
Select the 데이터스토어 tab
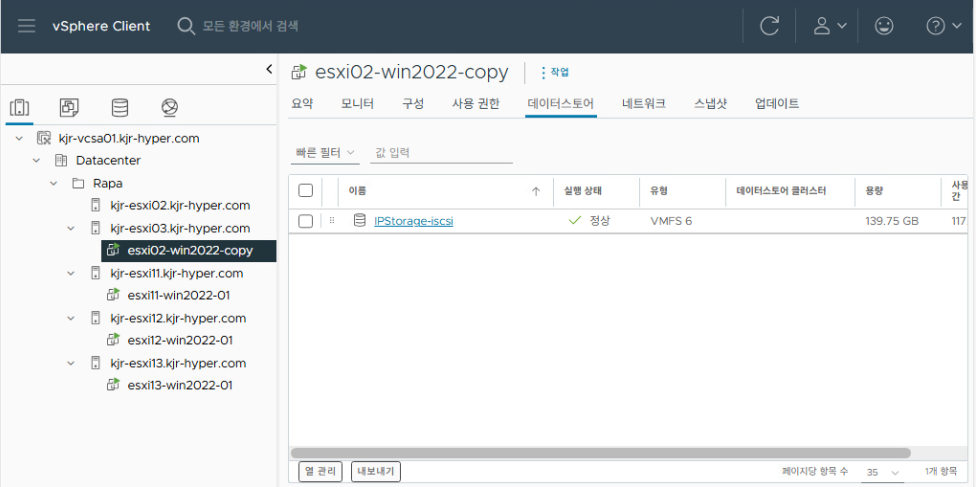pyautogui.click(x=561, y=104)
